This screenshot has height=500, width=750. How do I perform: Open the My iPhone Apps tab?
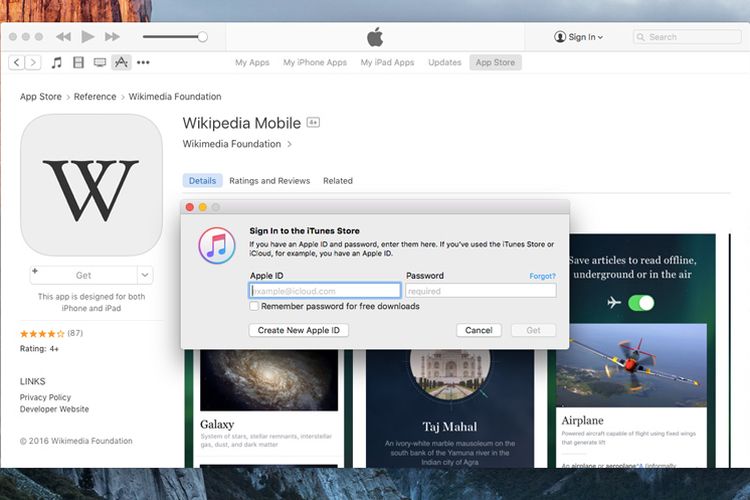(x=315, y=62)
